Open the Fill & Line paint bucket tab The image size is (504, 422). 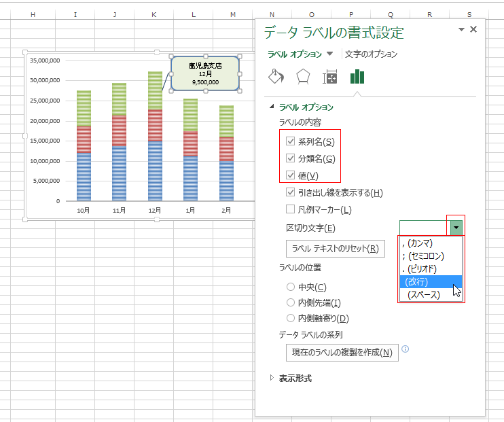[276, 76]
